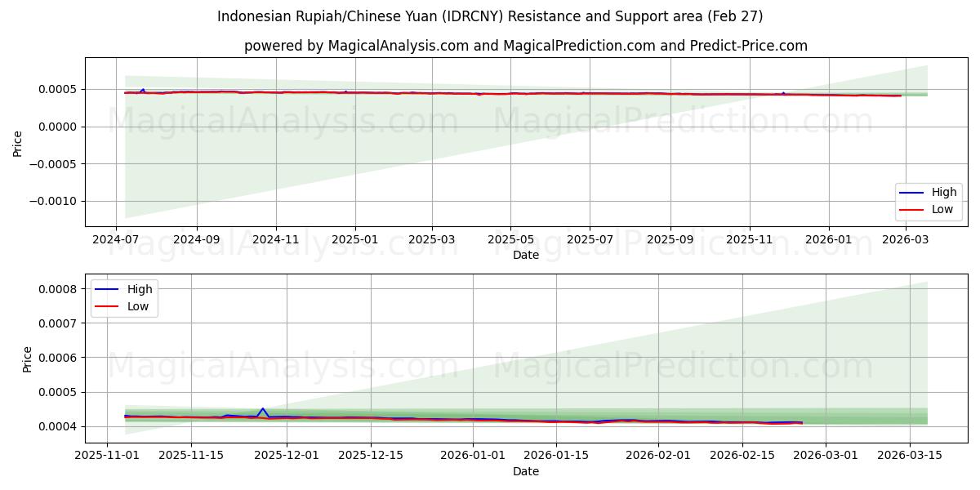Image resolution: width=980 pixels, height=490 pixels.
Task: Click the blue peak just after 2024-07
Action: 142,88
